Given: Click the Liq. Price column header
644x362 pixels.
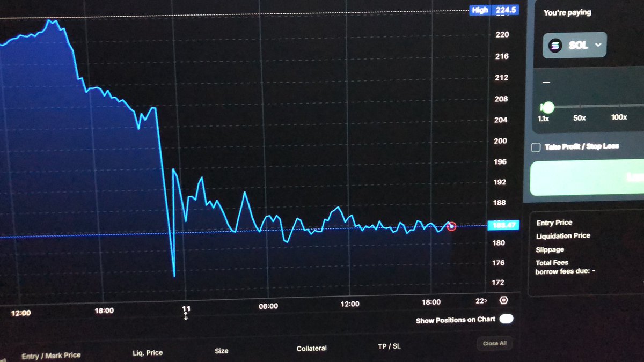Looking at the screenshot, I should (147, 352).
